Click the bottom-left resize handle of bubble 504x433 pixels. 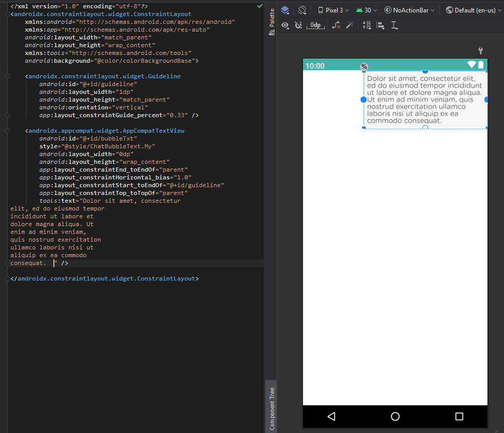364,128
